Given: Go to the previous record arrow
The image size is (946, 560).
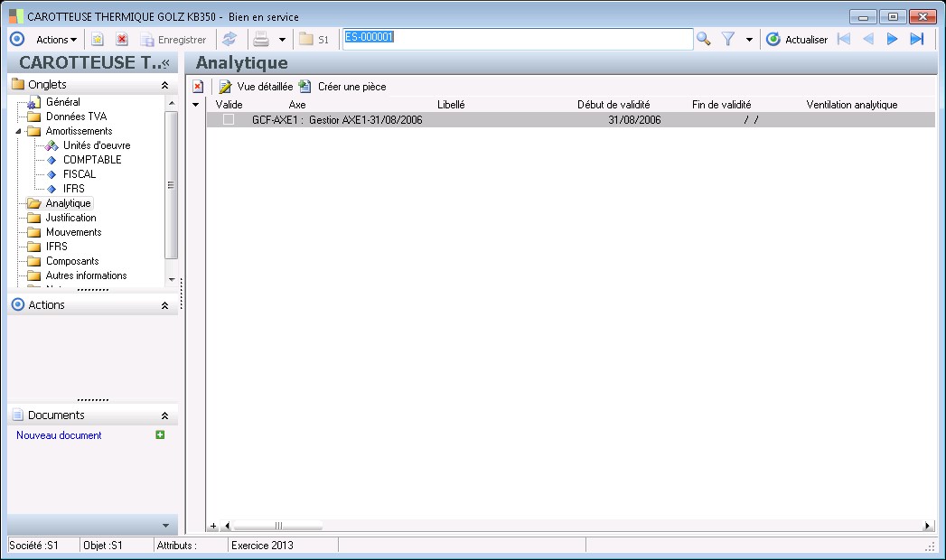Looking at the screenshot, I should click(868, 40).
